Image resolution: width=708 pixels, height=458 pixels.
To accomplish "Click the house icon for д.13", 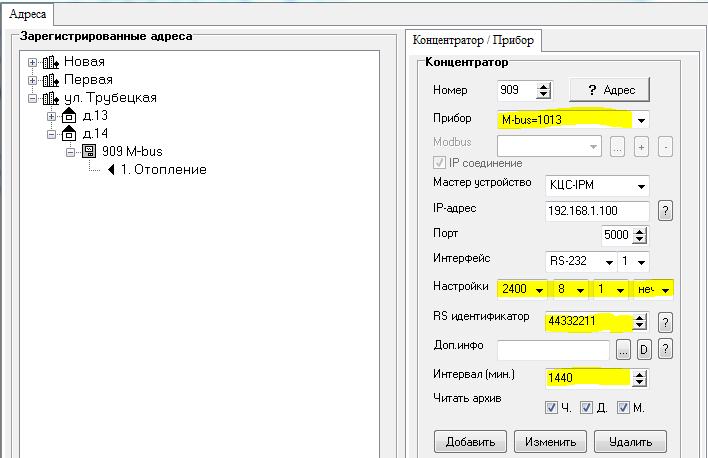I will pyautogui.click(x=69, y=116).
